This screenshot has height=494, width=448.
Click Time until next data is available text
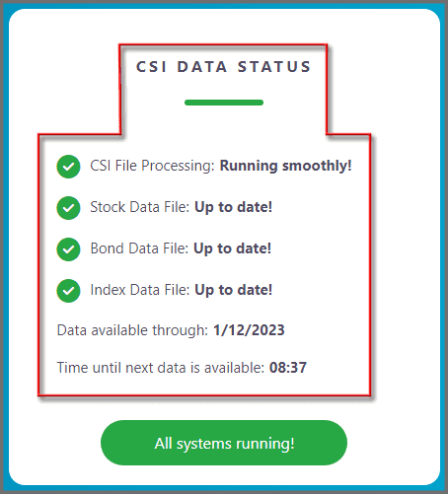tap(161, 368)
